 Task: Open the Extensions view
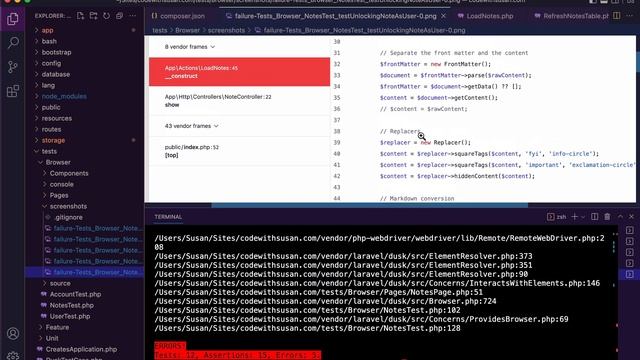[13, 91]
